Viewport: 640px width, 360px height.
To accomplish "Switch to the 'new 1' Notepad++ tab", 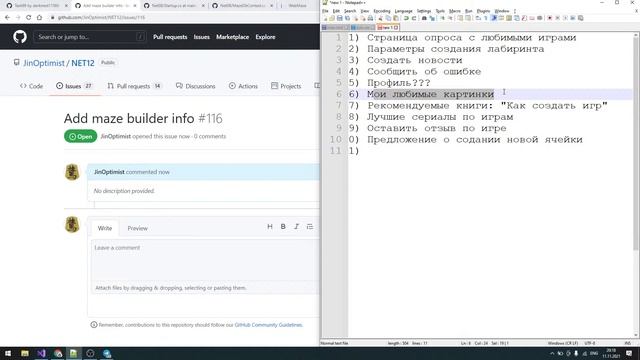I will pos(388,27).
